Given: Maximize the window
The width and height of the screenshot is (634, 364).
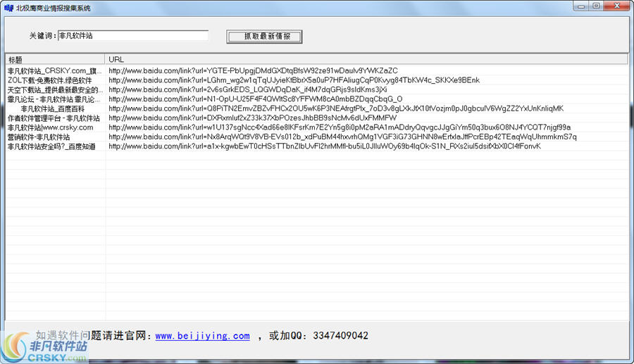Looking at the screenshot, I should [597, 6].
